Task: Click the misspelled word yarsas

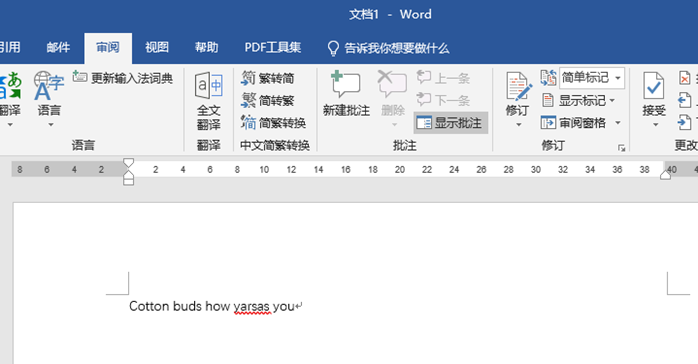Action: [252, 307]
